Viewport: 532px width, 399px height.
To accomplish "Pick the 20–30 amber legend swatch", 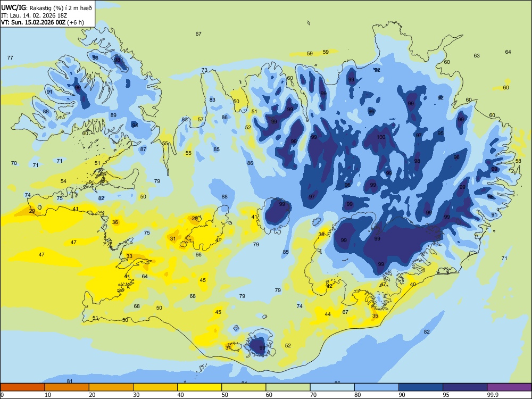I will point(111,387).
